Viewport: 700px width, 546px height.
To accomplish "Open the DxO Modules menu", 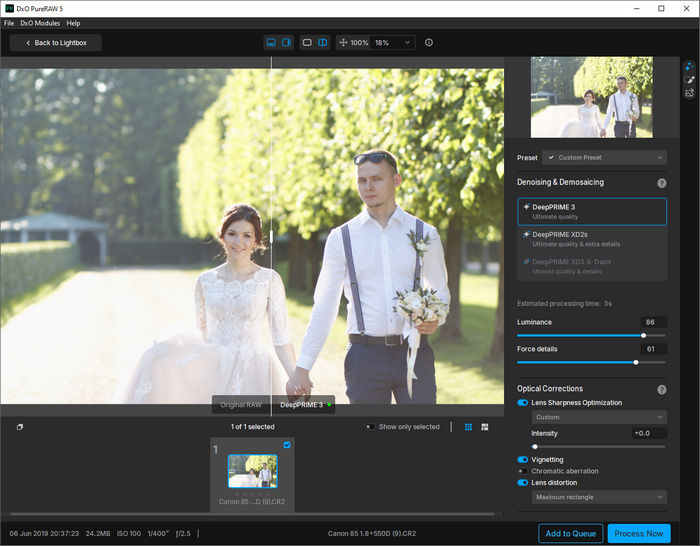I will pyautogui.click(x=40, y=23).
